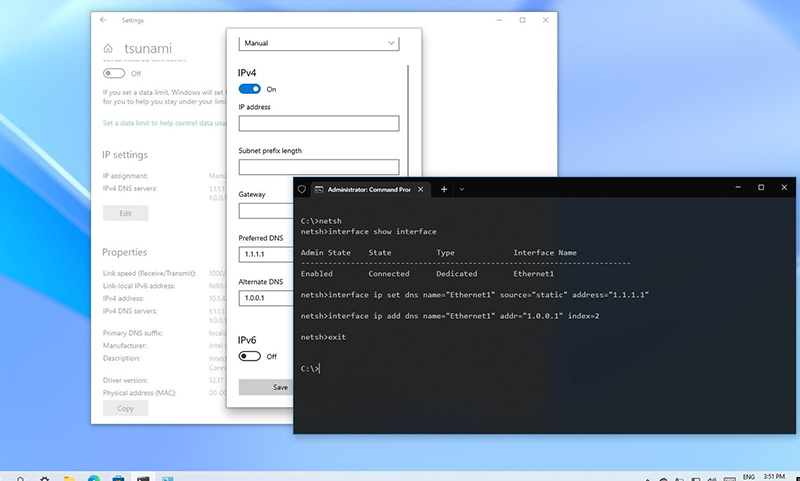Save the IP settings
800x481 pixels.
click(266, 387)
